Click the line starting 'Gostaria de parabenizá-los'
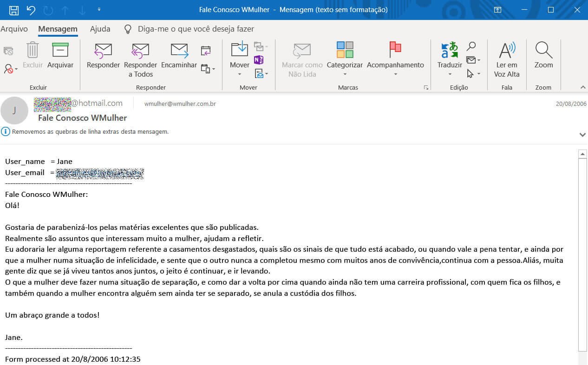This screenshot has width=588, height=365. (131, 228)
